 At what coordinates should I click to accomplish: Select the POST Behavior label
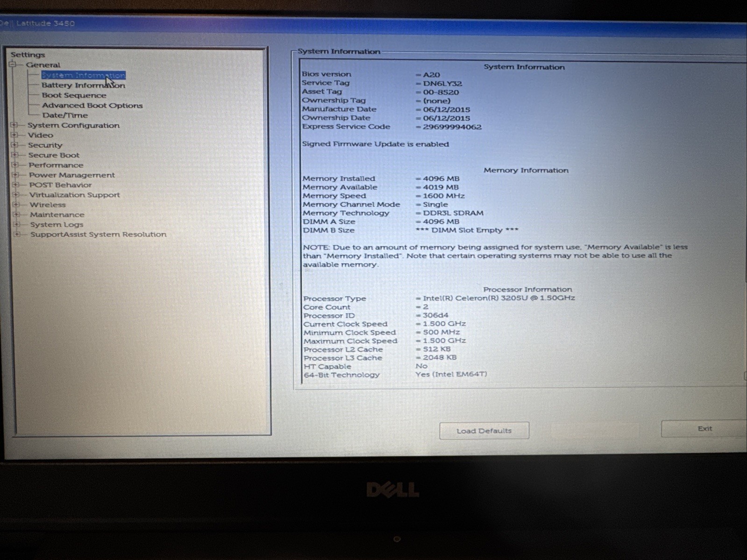pyautogui.click(x=60, y=184)
